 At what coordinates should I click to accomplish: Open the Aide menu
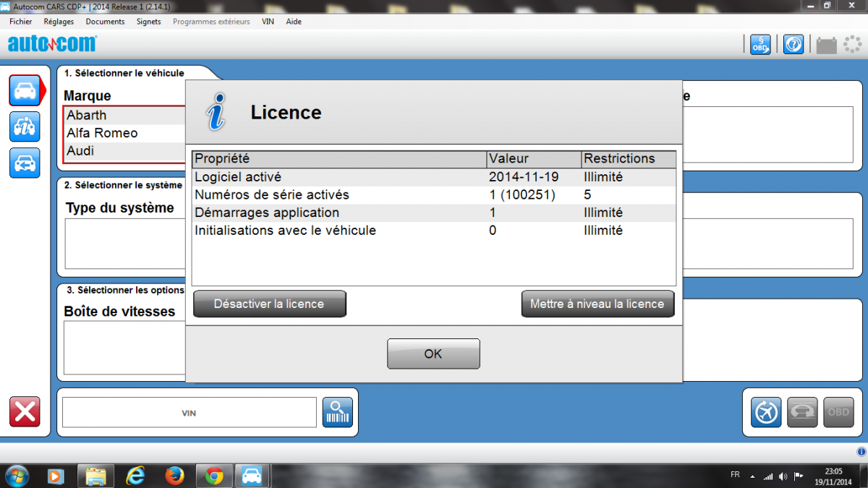point(294,22)
